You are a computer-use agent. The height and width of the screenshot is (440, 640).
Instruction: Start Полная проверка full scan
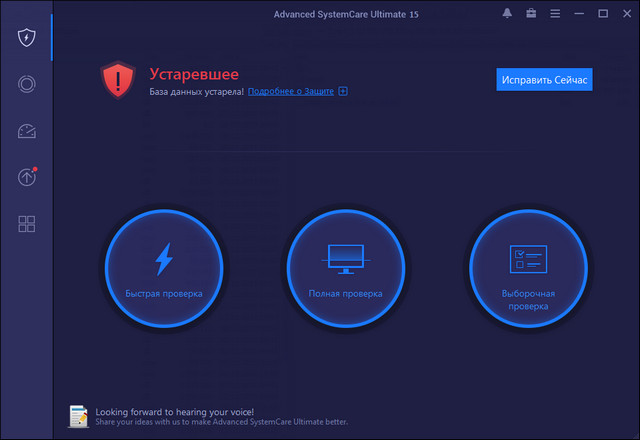click(x=345, y=268)
